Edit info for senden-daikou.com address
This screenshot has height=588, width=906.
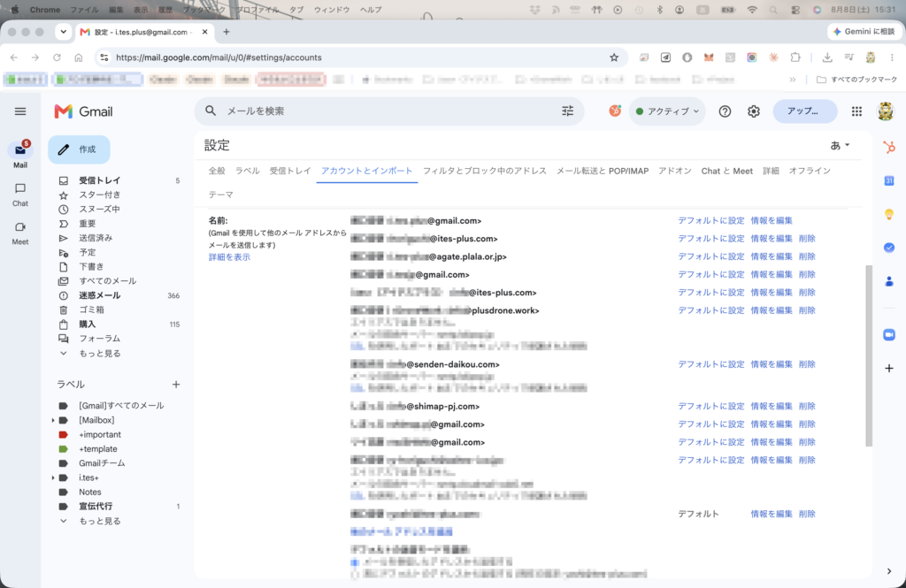772,364
